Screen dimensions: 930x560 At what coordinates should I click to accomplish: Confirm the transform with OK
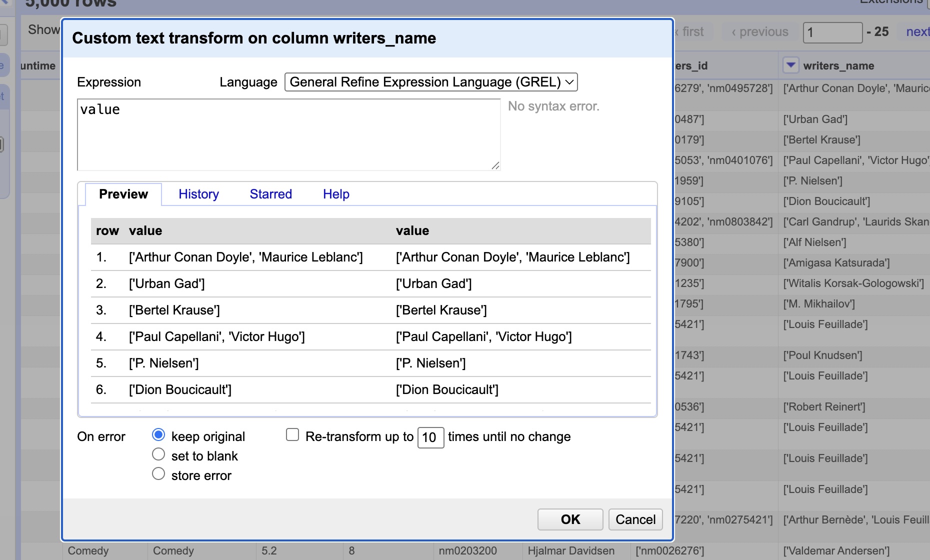(570, 519)
